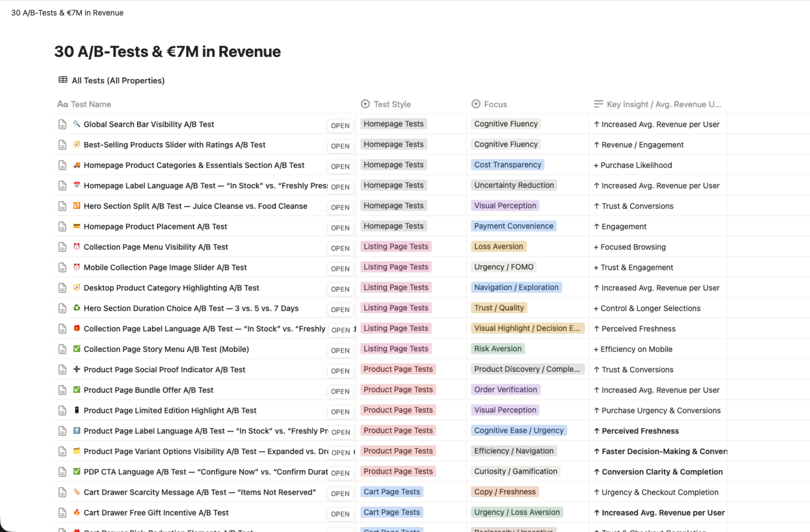Click the Test Style column select icon
The width and height of the screenshot is (810, 532).
(x=365, y=104)
